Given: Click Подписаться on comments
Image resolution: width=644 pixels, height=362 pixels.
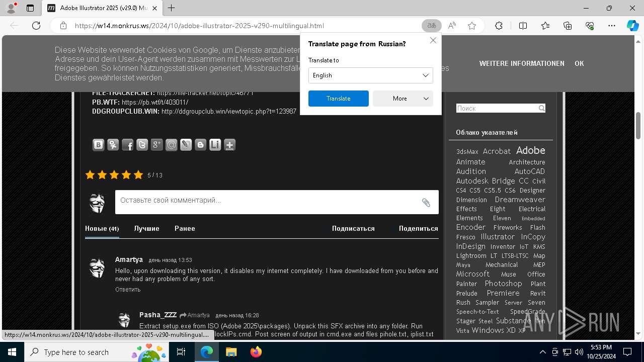Looking at the screenshot, I should [353, 228].
